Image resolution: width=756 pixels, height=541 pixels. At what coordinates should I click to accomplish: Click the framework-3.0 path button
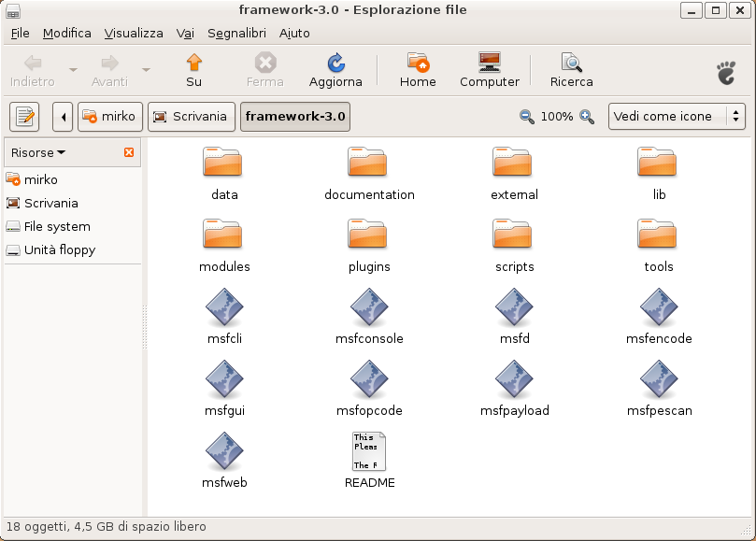click(295, 117)
